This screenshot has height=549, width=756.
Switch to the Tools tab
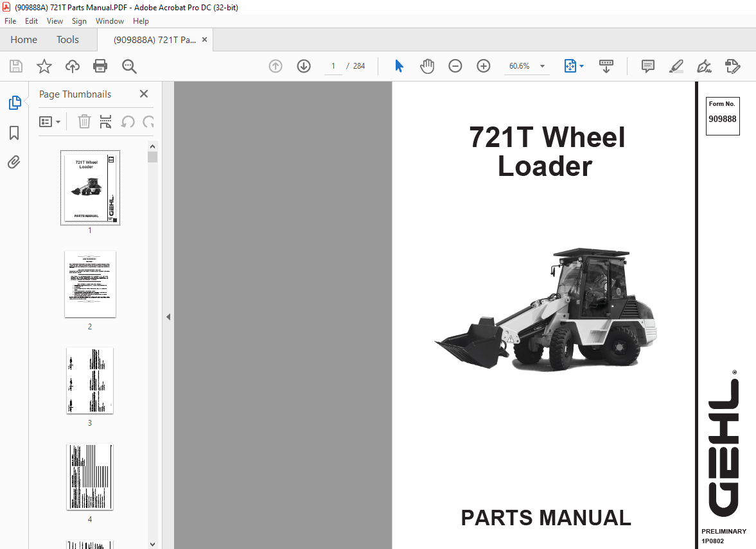(67, 40)
